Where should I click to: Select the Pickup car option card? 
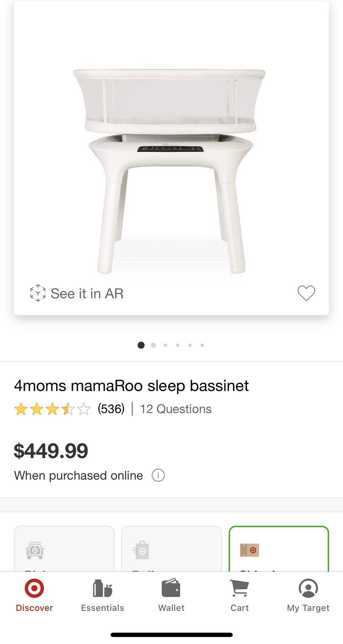coord(64,549)
